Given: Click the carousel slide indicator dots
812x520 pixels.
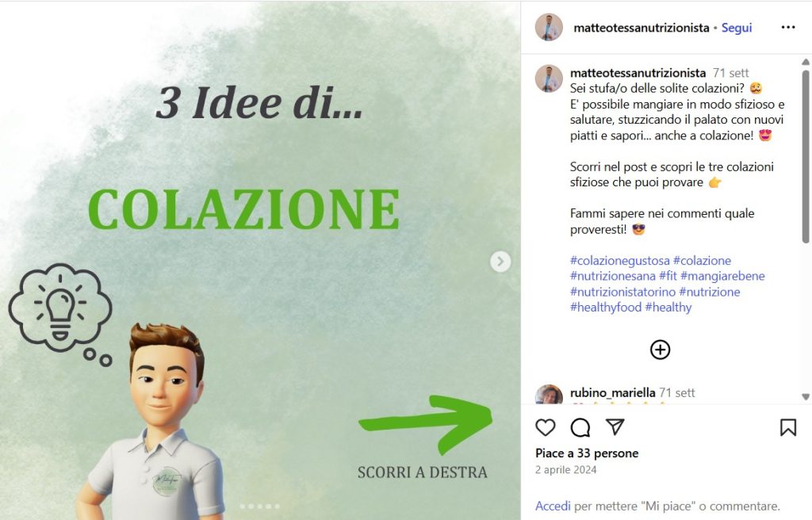Looking at the screenshot, I should click(260, 507).
